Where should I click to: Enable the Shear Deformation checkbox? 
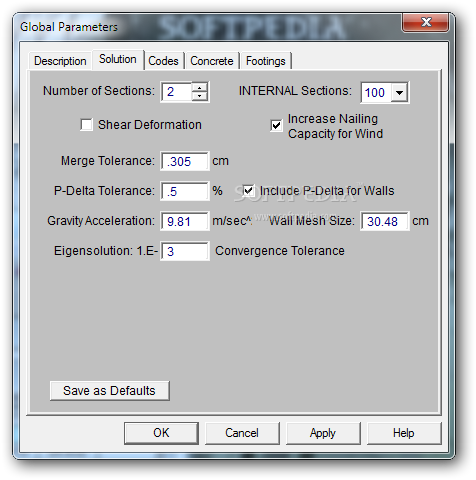pyautogui.click(x=87, y=125)
